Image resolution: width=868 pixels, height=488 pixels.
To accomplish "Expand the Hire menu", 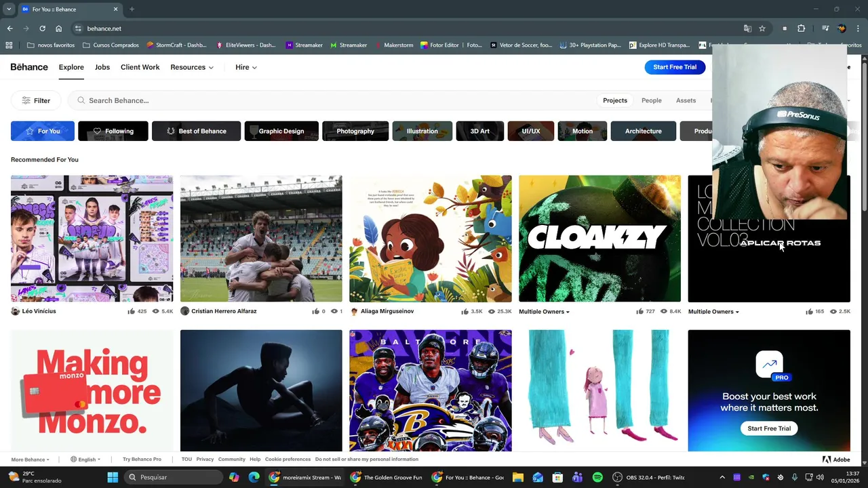I will point(246,67).
